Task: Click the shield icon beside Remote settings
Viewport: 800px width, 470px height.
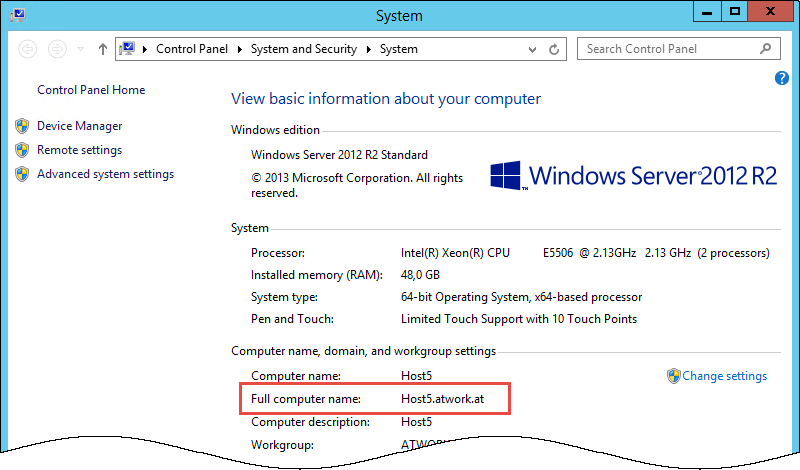Action: [x=22, y=150]
